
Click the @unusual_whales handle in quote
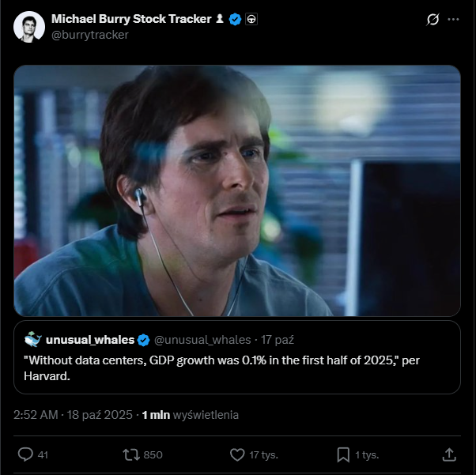coord(202,340)
